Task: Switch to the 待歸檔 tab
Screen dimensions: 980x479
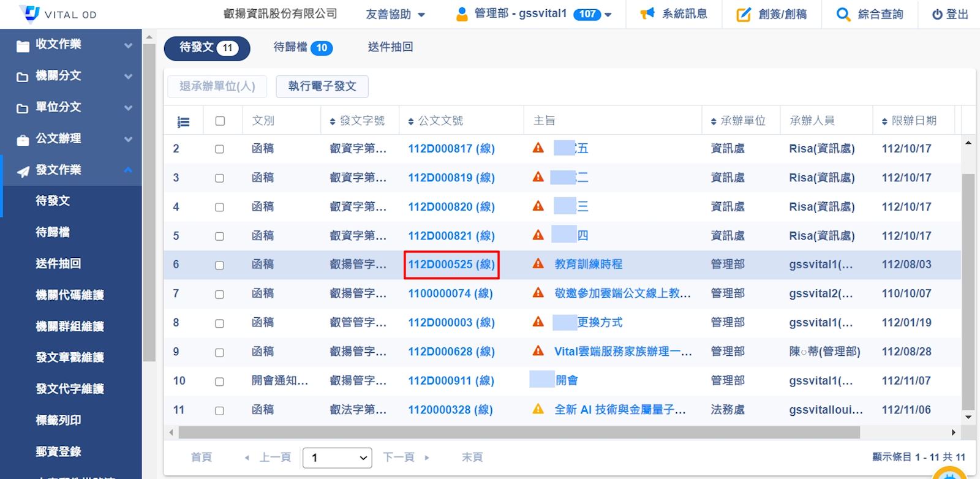Action: tap(303, 48)
